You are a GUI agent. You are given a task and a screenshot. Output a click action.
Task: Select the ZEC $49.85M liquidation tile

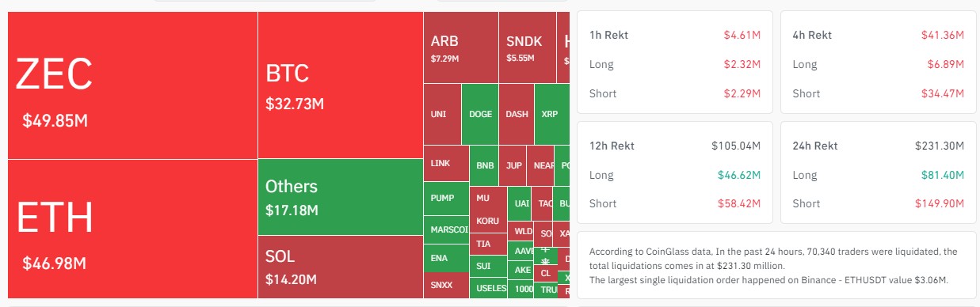click(132, 85)
